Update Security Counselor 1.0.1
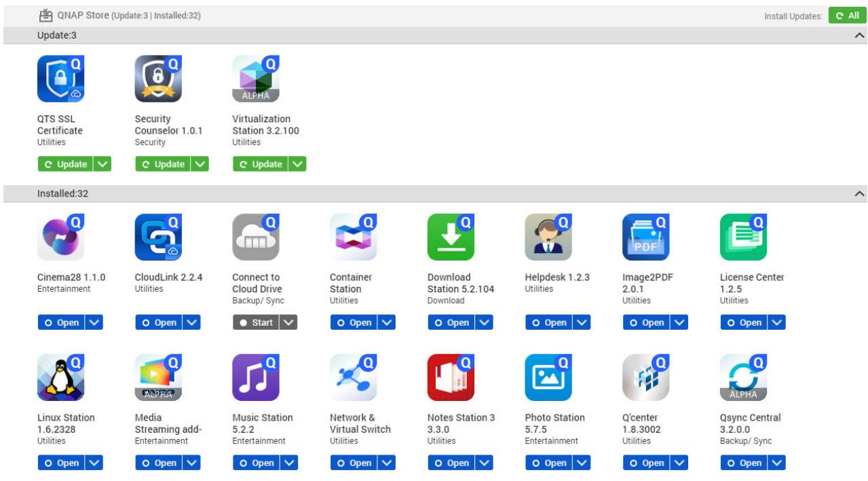This screenshot has height=481, width=868. 162,164
